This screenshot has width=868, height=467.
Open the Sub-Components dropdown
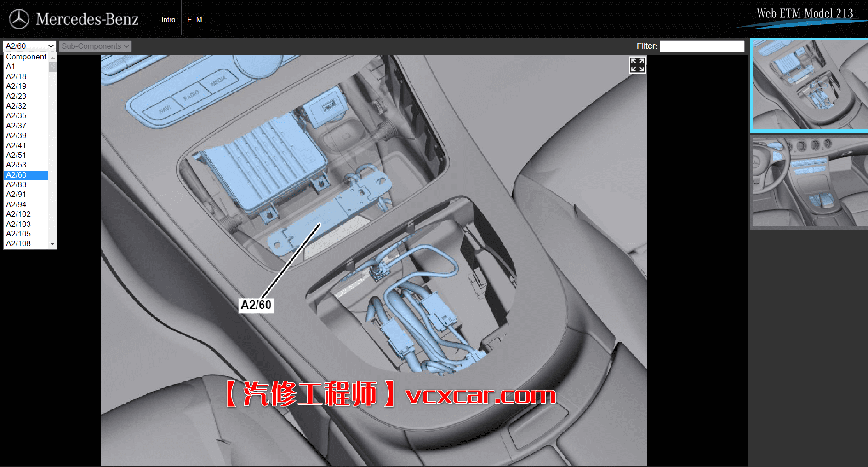(x=95, y=46)
